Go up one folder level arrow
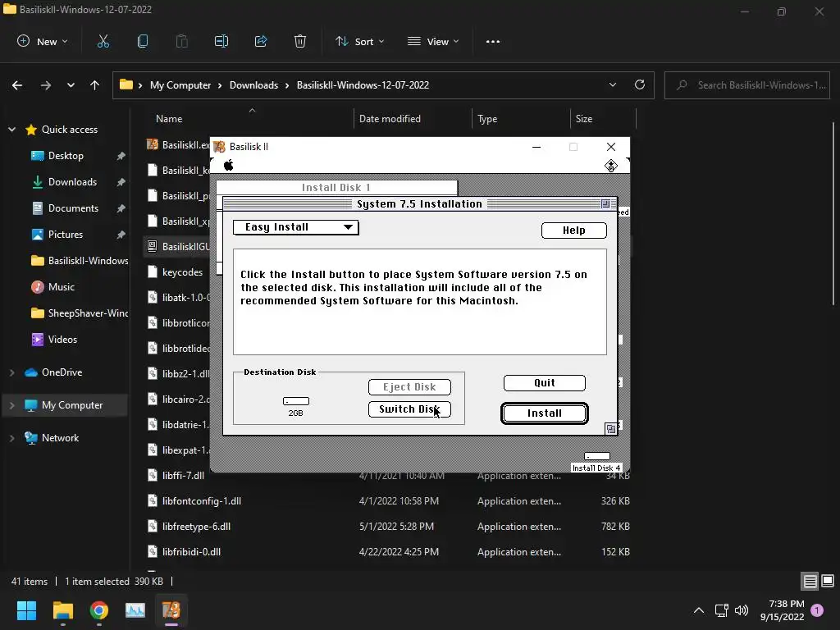This screenshot has width=840, height=630. pyautogui.click(x=95, y=85)
